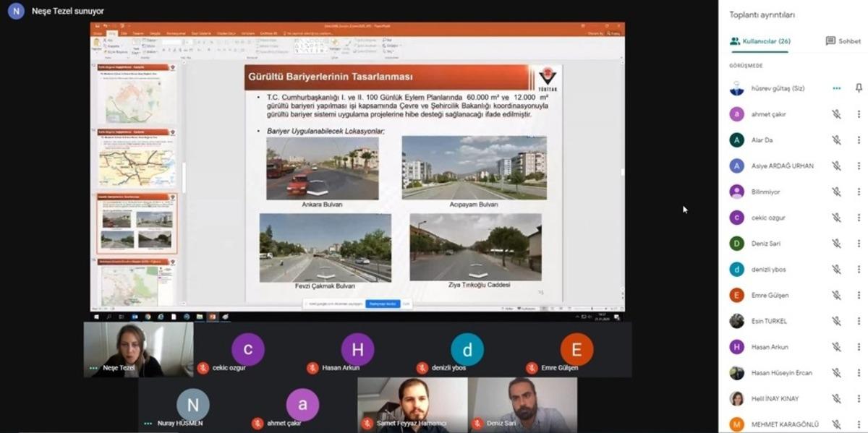Viewport: 868px width, 433px height.
Task: Click presenter avatar beside 'Neşe Tezel sunuyor'
Action: pos(16,12)
